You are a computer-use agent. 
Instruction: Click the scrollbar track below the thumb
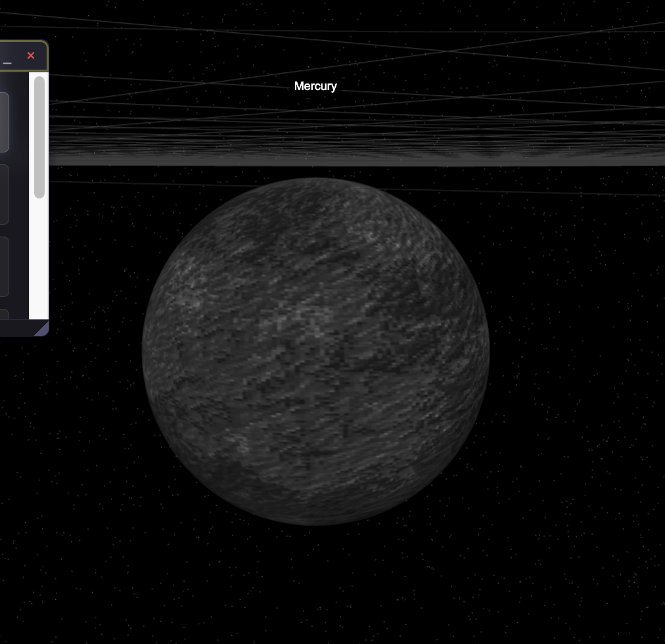39,263
